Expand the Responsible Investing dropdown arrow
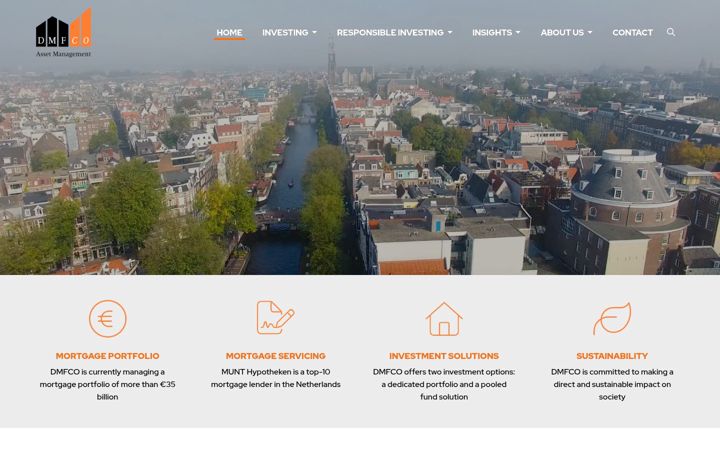Screen dimensions: 720x450 (x=450, y=33)
